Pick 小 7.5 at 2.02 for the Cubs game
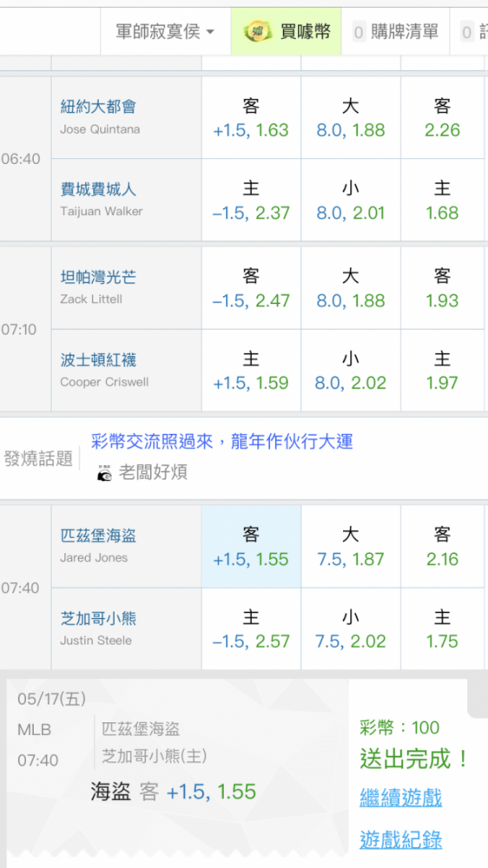The width and height of the screenshot is (488, 868). tap(351, 628)
